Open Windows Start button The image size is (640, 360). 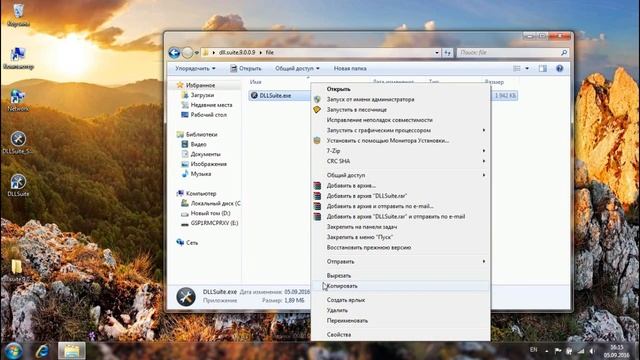pyautogui.click(x=13, y=351)
